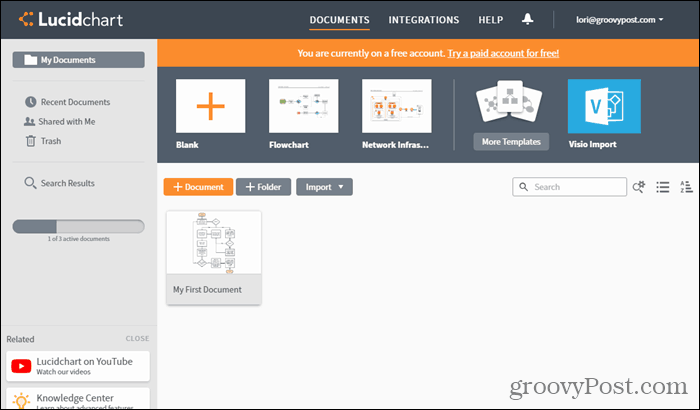700x410 pixels.
Task: Open advanced search settings icon
Action: 639,187
